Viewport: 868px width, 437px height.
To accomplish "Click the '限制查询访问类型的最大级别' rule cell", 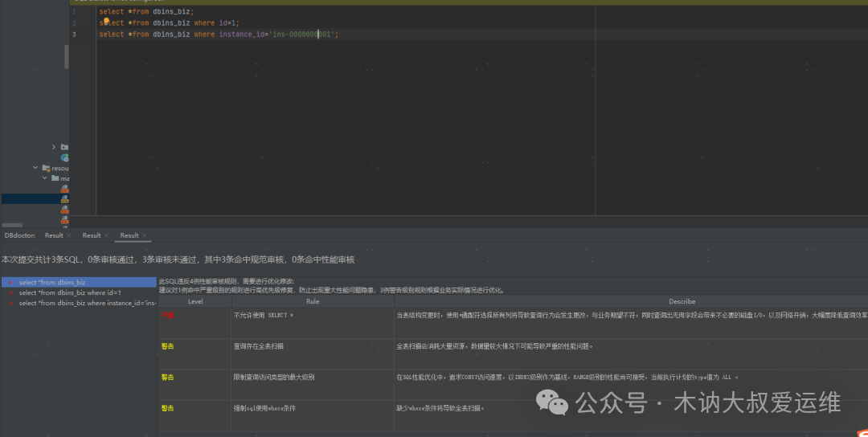I will (313, 385).
